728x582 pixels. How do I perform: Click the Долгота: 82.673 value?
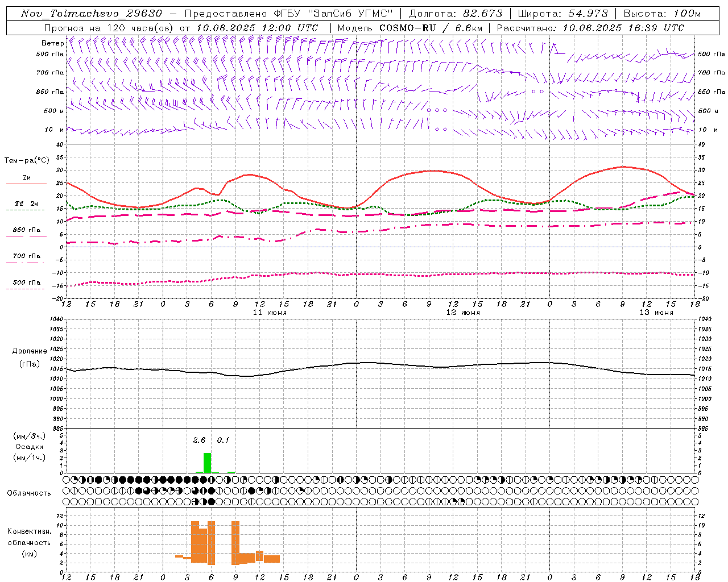[456, 14]
